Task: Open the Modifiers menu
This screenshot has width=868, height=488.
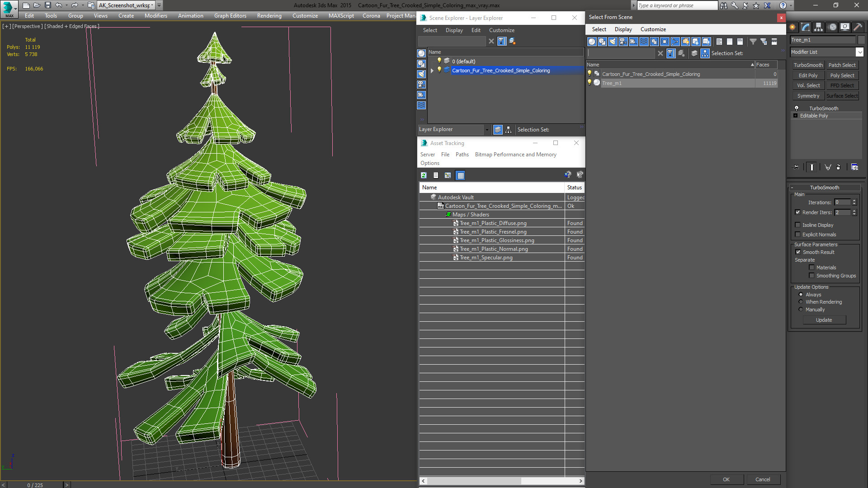Action: click(156, 16)
